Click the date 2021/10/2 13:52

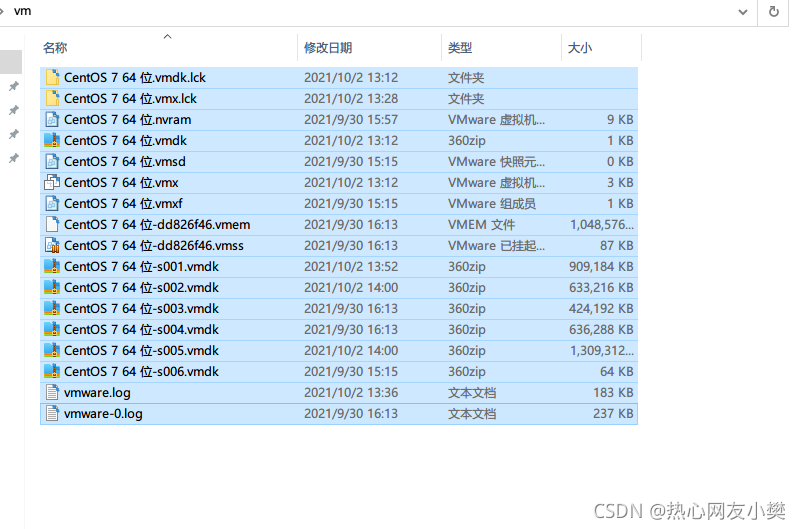(351, 267)
